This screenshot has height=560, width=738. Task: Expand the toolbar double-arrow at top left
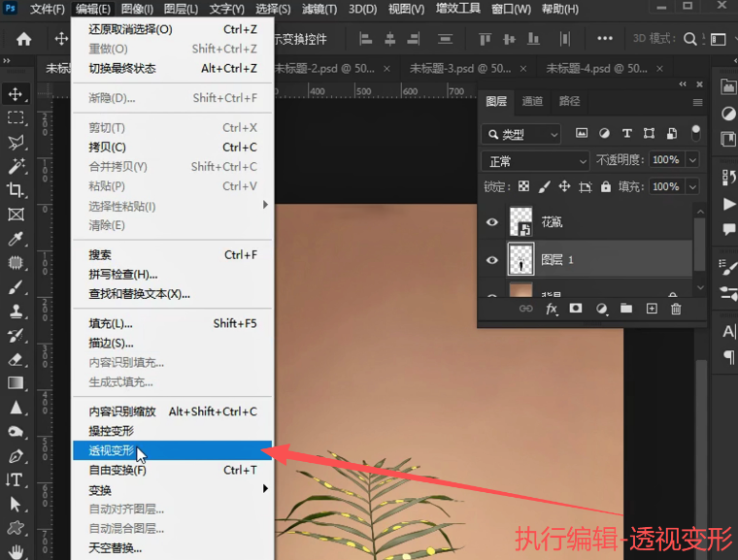click(x=7, y=61)
